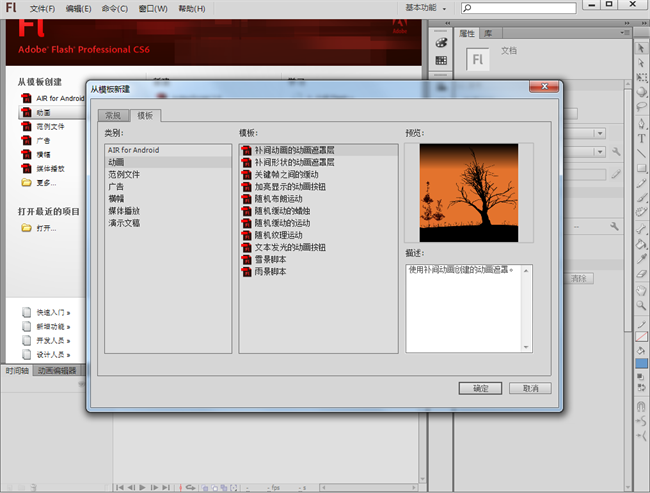Select the Subselection tool
Viewport: 650px width, 493px height.
641,63
